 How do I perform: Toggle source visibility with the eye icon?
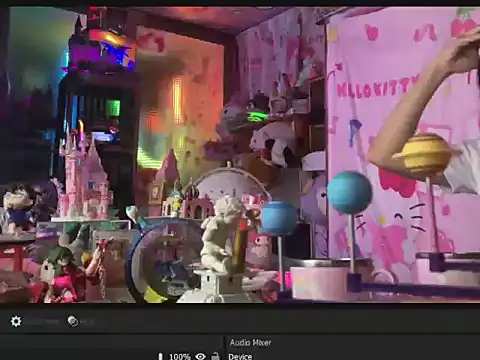200,356
